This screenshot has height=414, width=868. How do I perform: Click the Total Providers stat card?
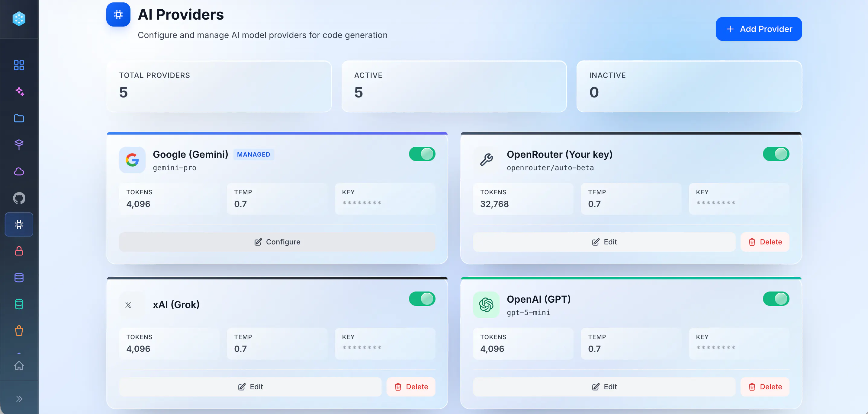[219, 87]
